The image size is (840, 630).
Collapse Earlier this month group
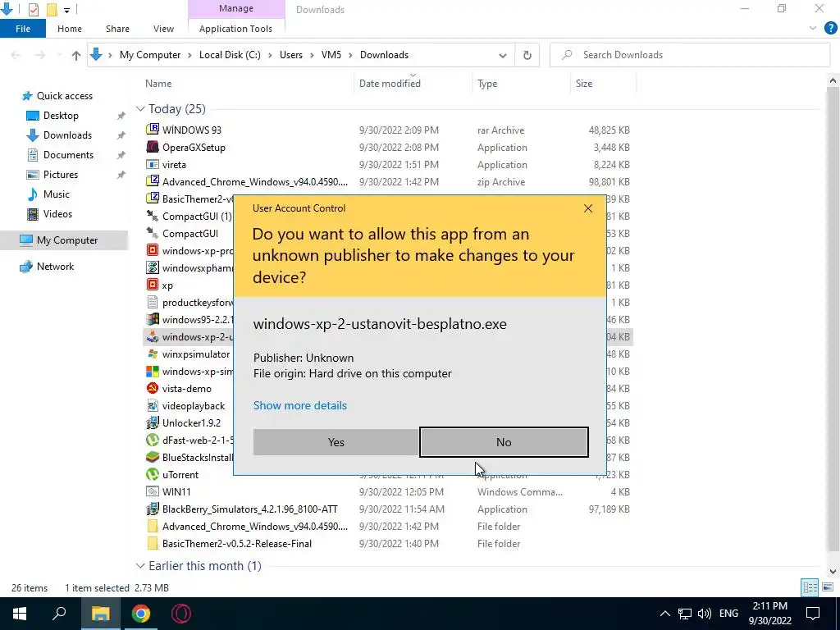click(x=140, y=566)
